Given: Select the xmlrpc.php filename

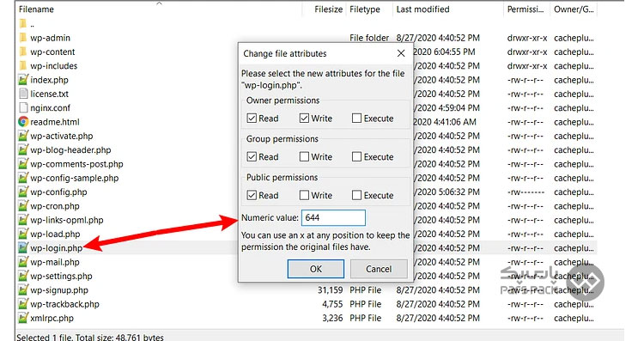Looking at the screenshot, I should pos(52,319).
